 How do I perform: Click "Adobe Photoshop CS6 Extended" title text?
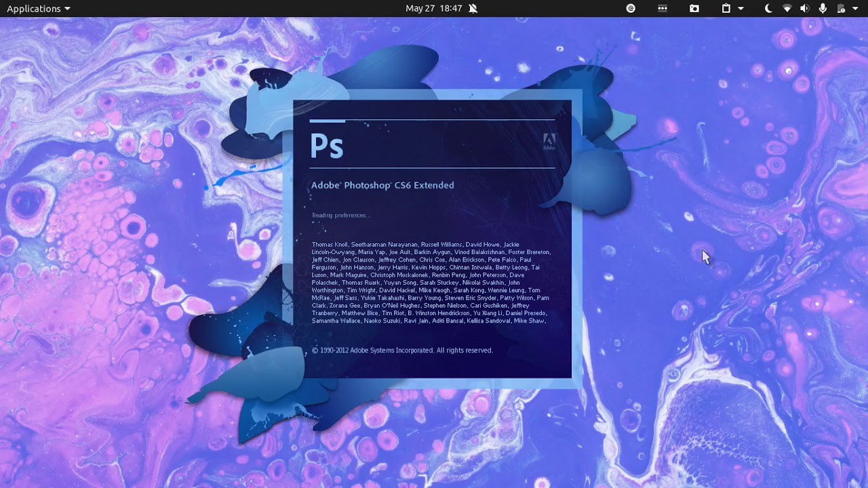382,185
